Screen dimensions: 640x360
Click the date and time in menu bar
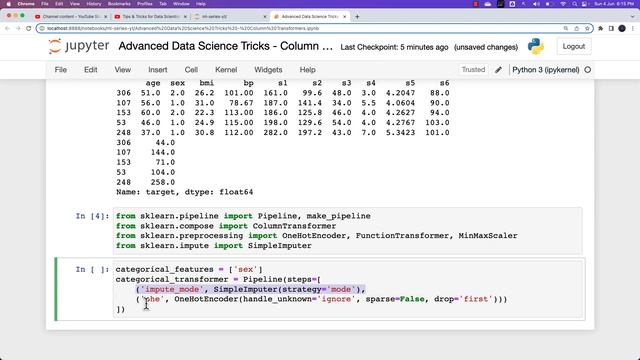coord(614,4)
